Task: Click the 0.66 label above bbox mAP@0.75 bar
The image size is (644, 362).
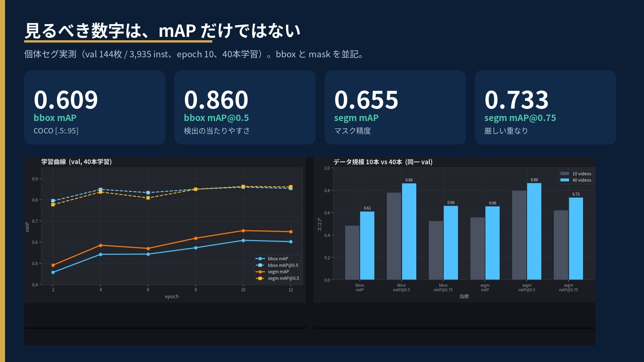Action: (451, 202)
